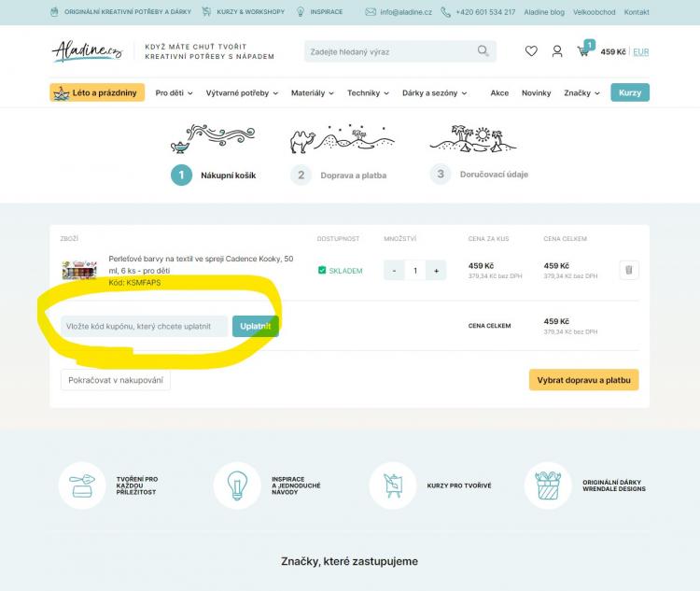
Task: Click step 1 Nákupní košík circle
Action: point(181,176)
